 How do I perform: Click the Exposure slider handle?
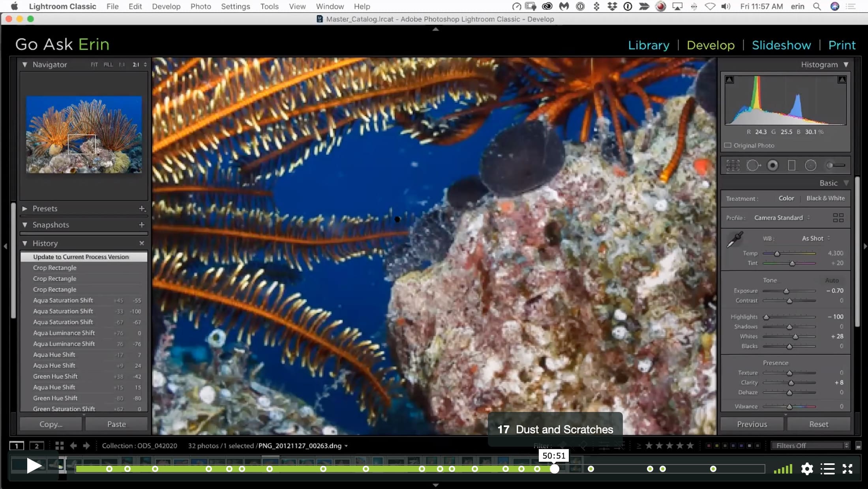(x=786, y=291)
